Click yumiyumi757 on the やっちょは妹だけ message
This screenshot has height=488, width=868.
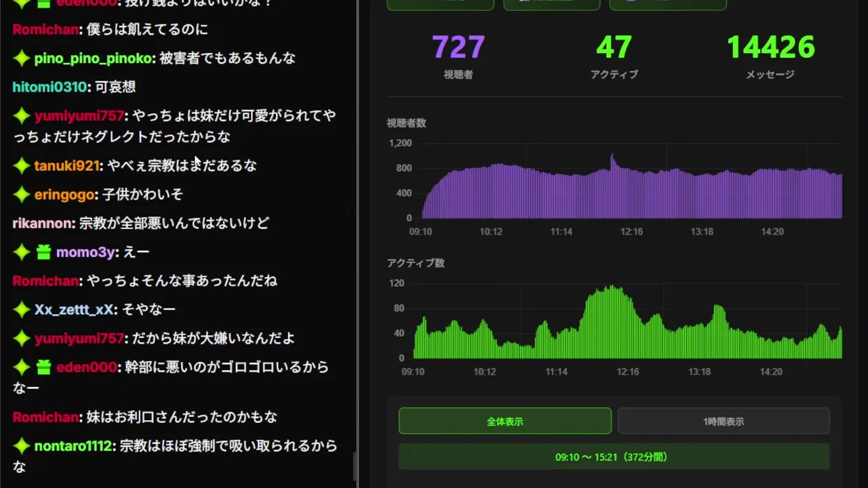[79, 116]
